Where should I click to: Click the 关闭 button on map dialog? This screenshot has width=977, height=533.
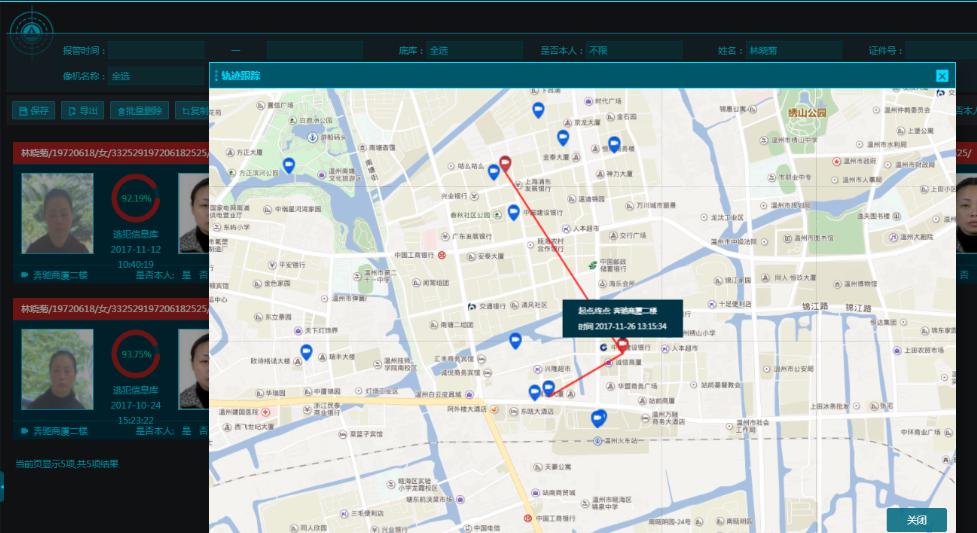pyautogui.click(x=917, y=520)
